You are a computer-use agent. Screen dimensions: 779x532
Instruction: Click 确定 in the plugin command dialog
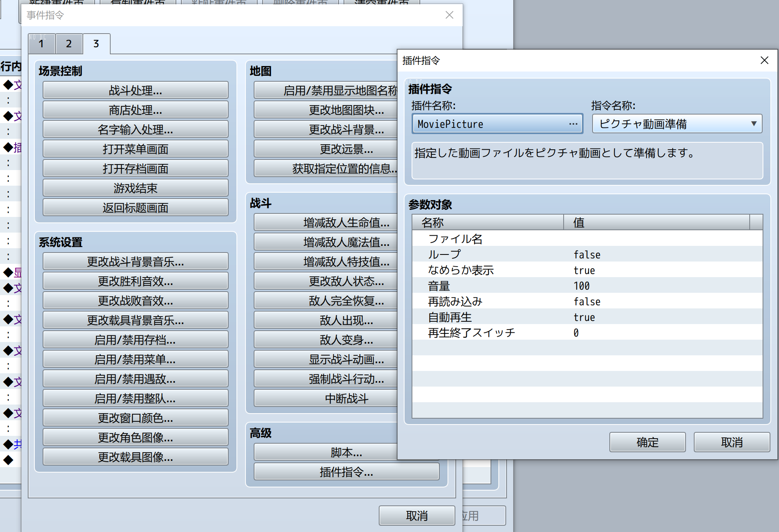647,442
